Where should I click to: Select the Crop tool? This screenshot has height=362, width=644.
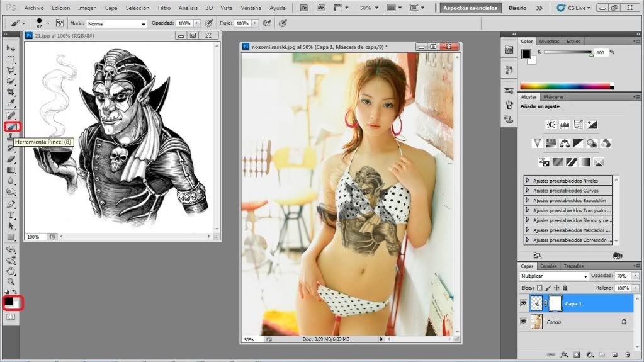tap(11, 92)
